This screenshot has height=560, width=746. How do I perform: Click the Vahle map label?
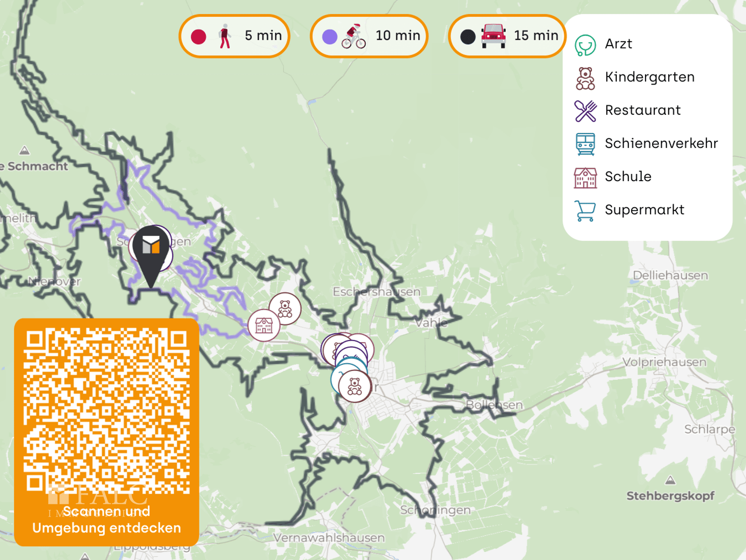point(431,322)
